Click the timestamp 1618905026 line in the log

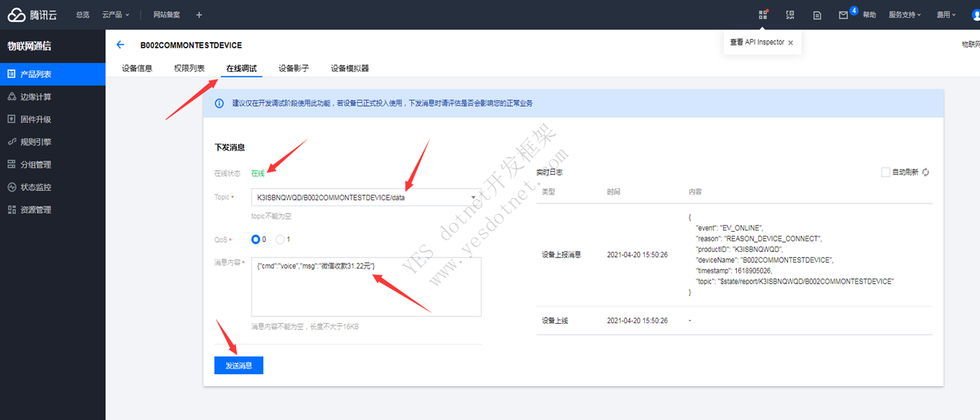coord(733,271)
